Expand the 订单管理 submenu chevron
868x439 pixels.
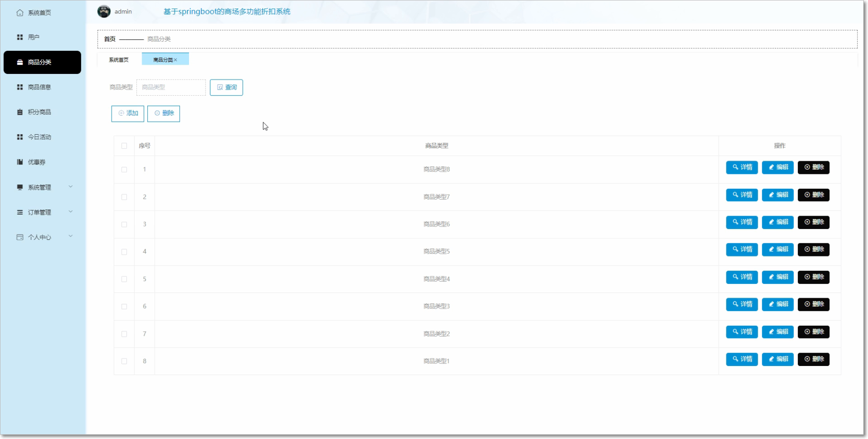click(71, 211)
